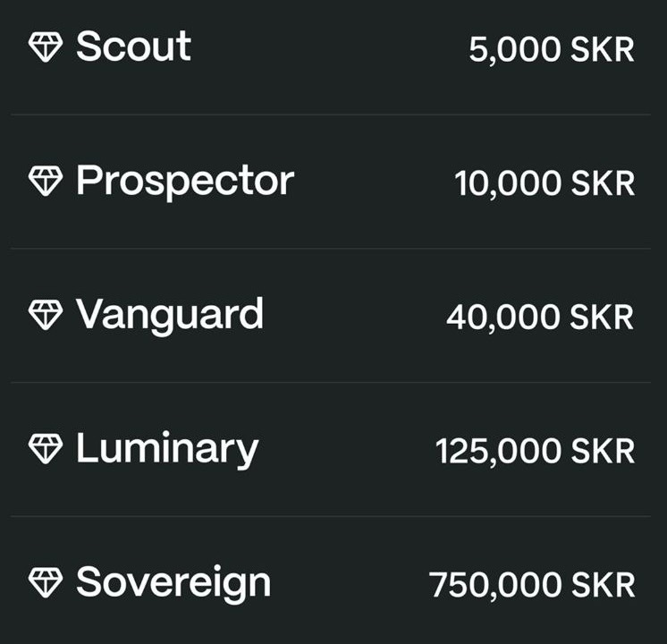Choose the Vanguard tier name
The height and width of the screenshot is (644, 667).
169,315
